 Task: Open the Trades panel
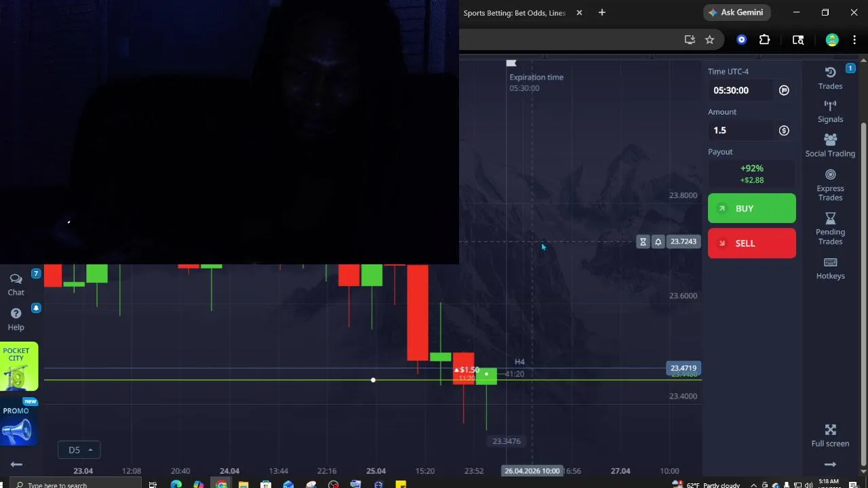click(830, 78)
